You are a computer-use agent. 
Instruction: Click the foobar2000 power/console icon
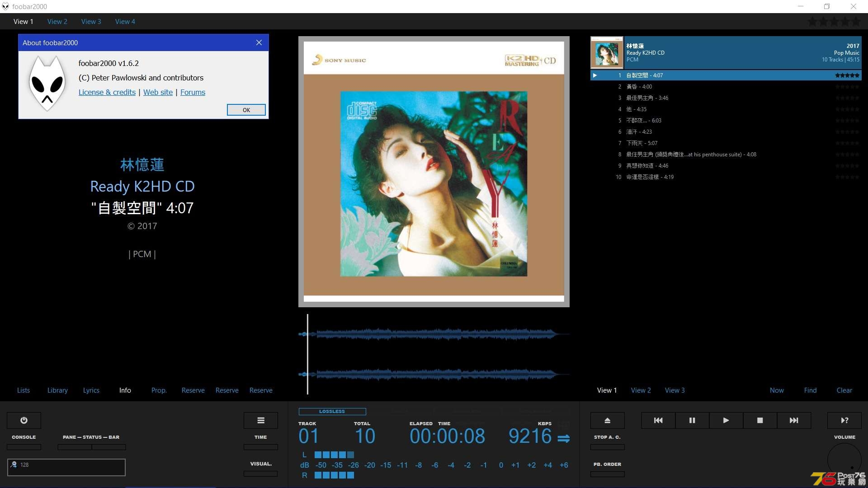(x=24, y=420)
